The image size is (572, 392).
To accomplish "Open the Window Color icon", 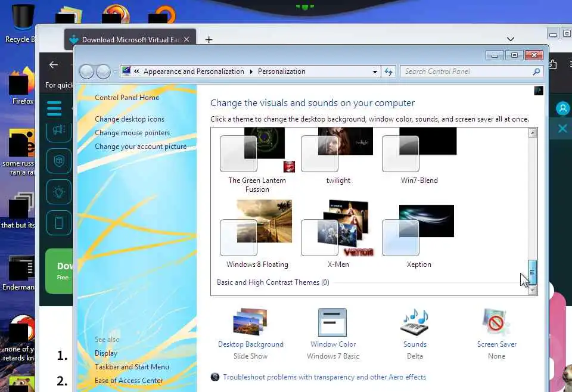I will click(x=332, y=322).
